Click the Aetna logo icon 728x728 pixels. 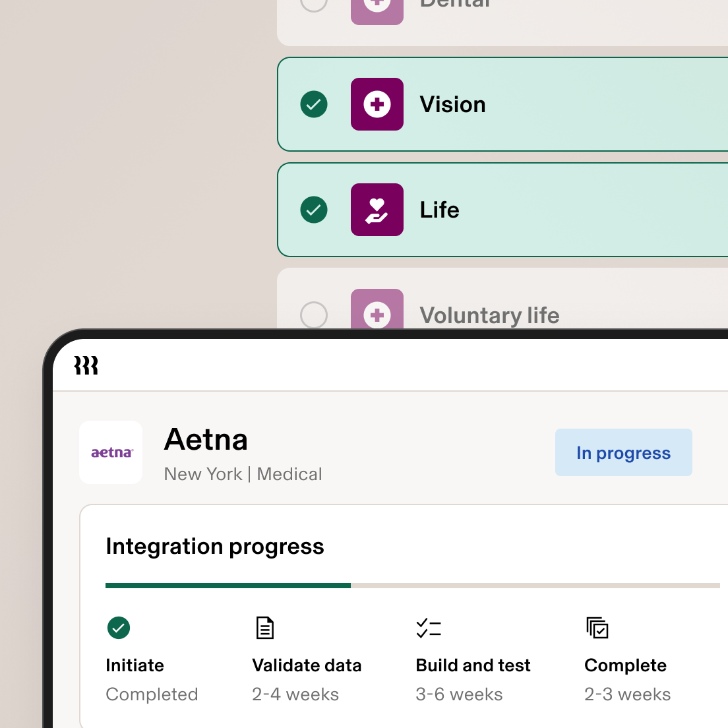click(111, 452)
